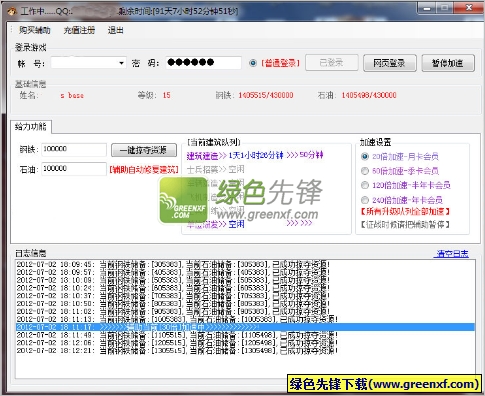Select 120倍加速-半年卡会员 radio button
485x396 pixels.
(365, 185)
